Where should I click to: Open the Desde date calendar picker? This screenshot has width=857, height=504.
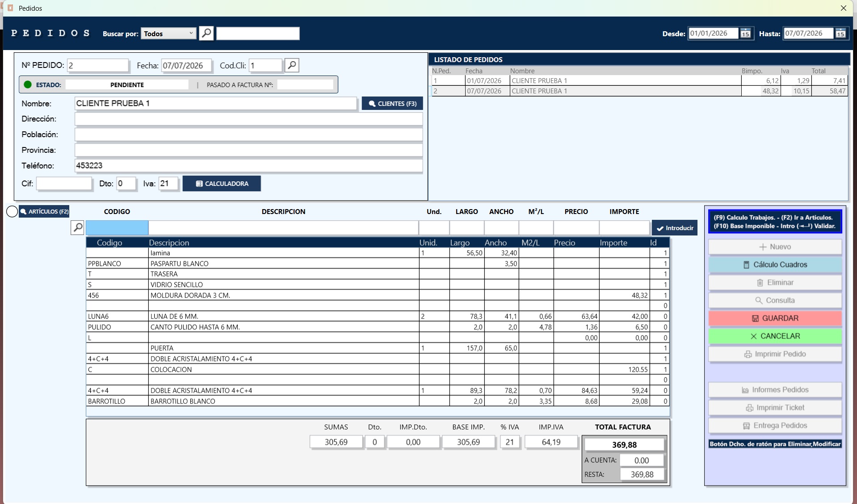(745, 34)
